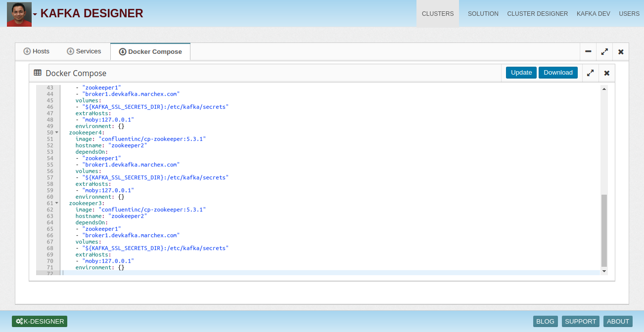Go to the Solution menu
Viewport: 644px width, 332px height.
click(483, 14)
